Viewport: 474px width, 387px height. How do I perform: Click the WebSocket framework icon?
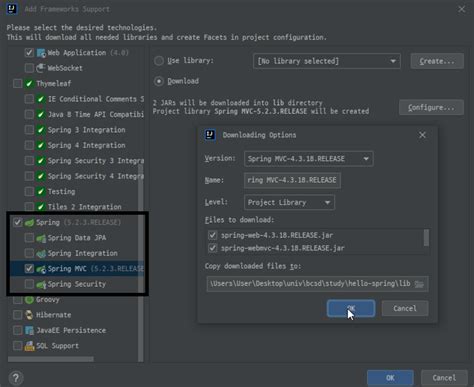(x=41, y=68)
